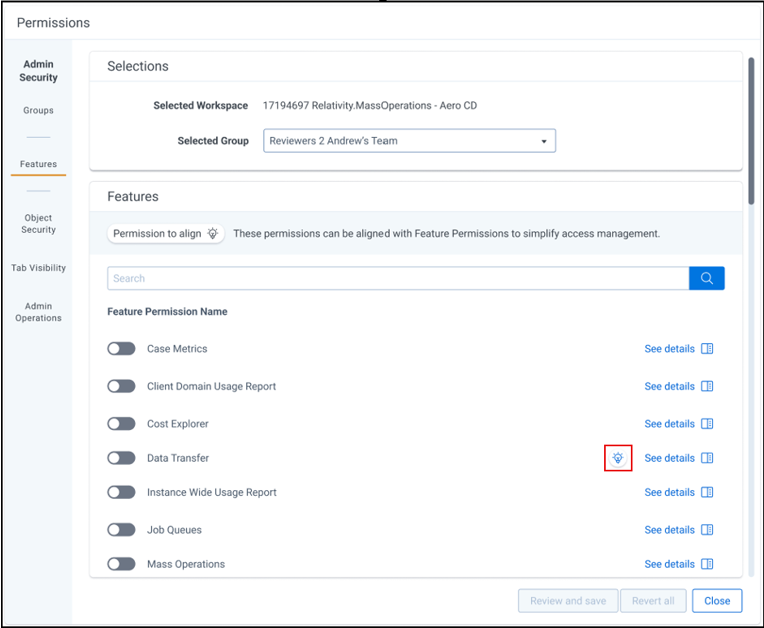Enable Client Domain Usage Report permission
Screen dimensions: 764x628
click(121, 386)
